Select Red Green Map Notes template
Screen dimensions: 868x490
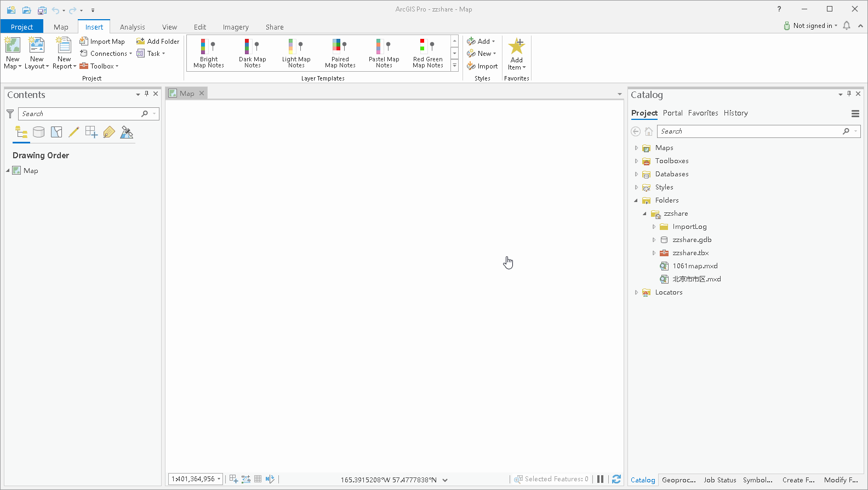click(428, 53)
